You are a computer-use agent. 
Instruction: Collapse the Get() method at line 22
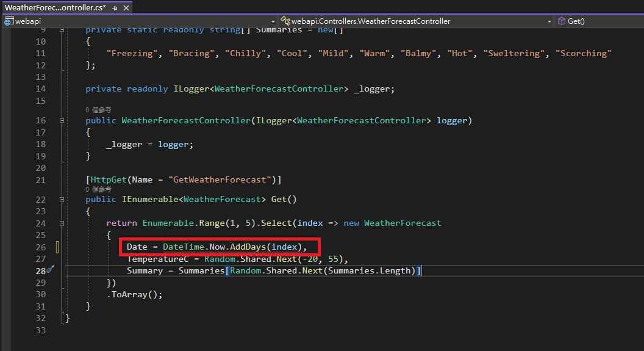pos(62,200)
